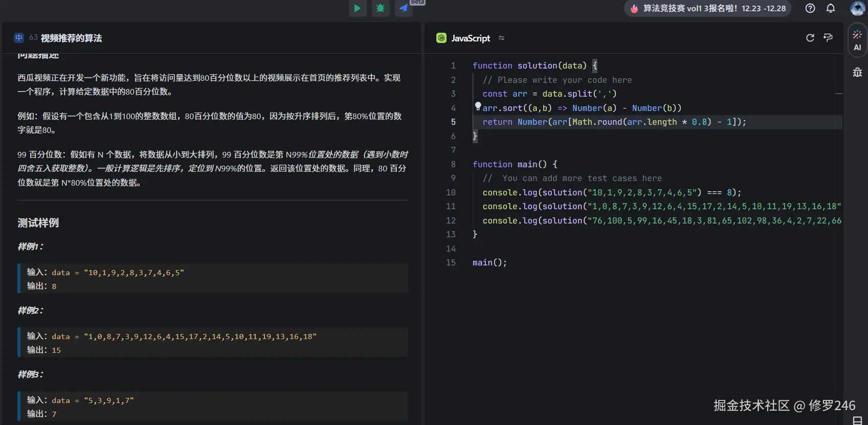The width and height of the screenshot is (868, 425).
Task: Click the lightbulb quick-fix hint on line 4
Action: tap(478, 106)
